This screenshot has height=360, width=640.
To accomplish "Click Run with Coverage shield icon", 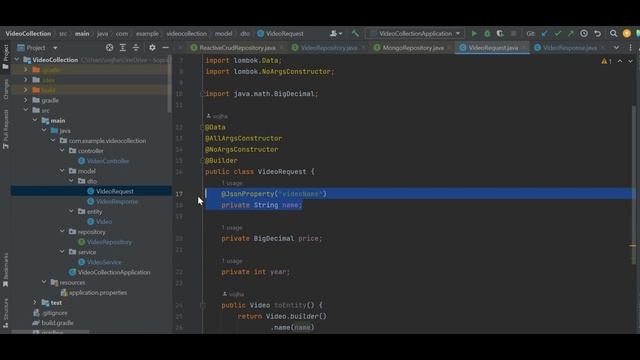I will tap(500, 33).
